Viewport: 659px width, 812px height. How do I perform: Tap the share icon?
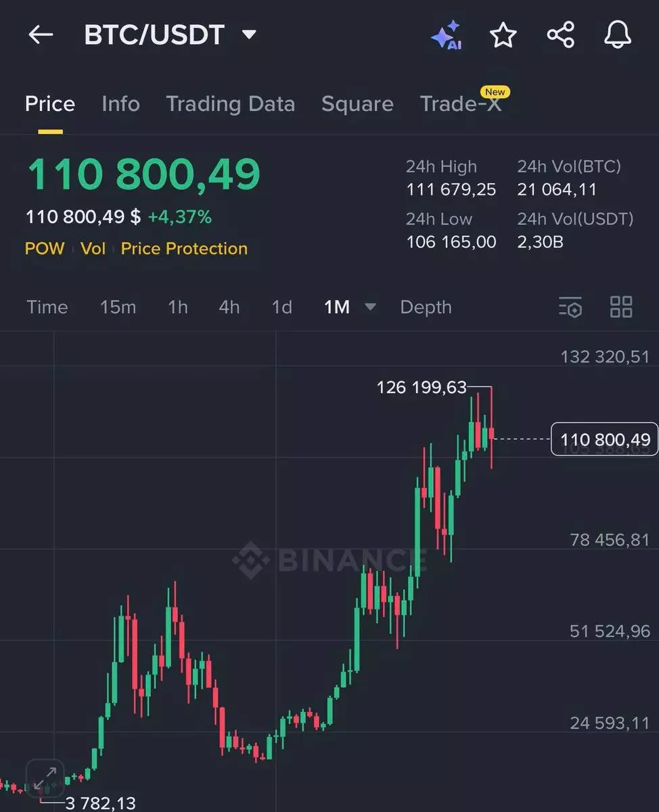[560, 35]
